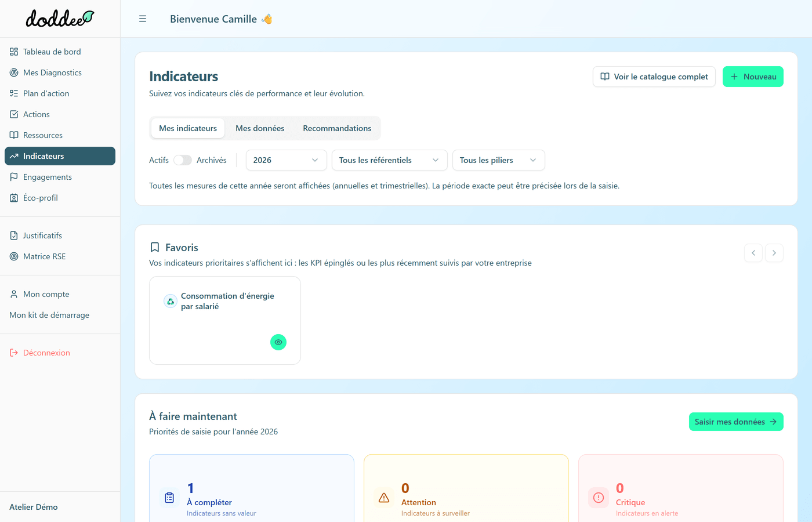
Task: Open the Tous les référentiels dropdown
Action: 390,160
